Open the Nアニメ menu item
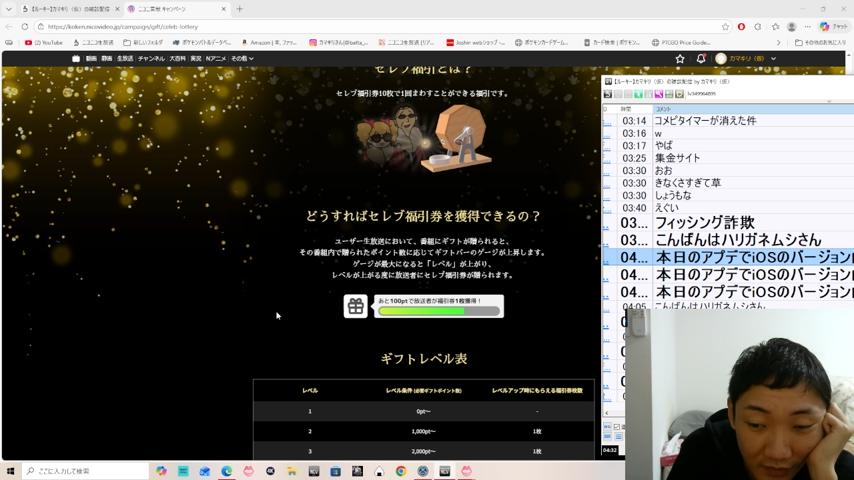 pyautogui.click(x=216, y=58)
